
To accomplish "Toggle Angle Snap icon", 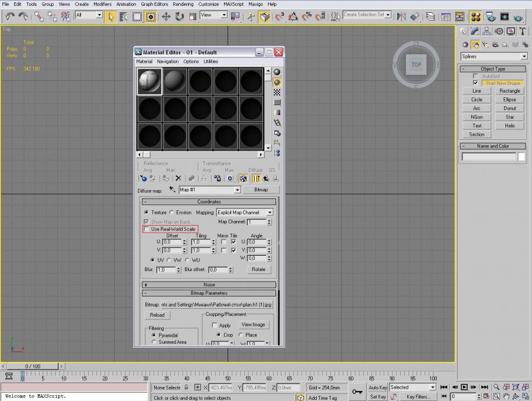I will coord(293,17).
